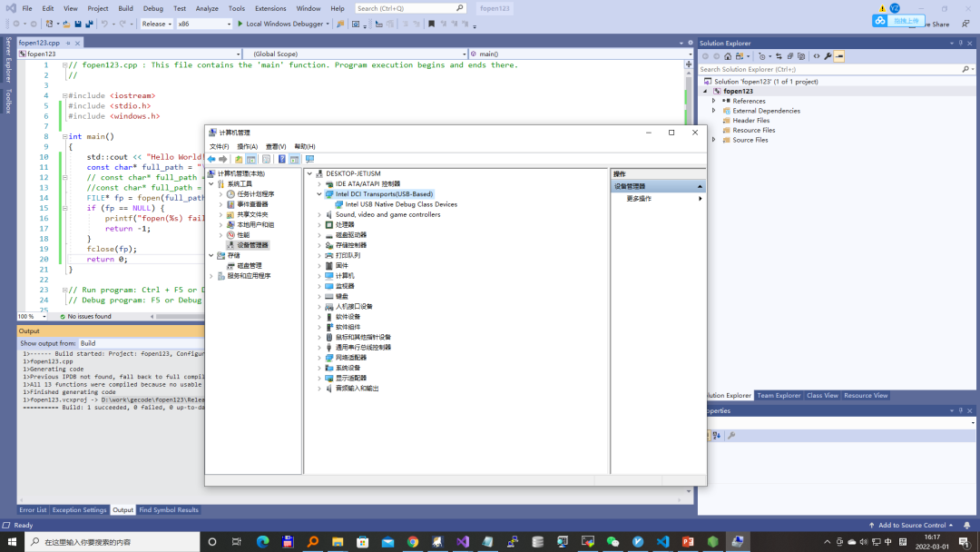Expand IDE ATA/ATAPI 控制器 node
980x552 pixels.
[319, 183]
